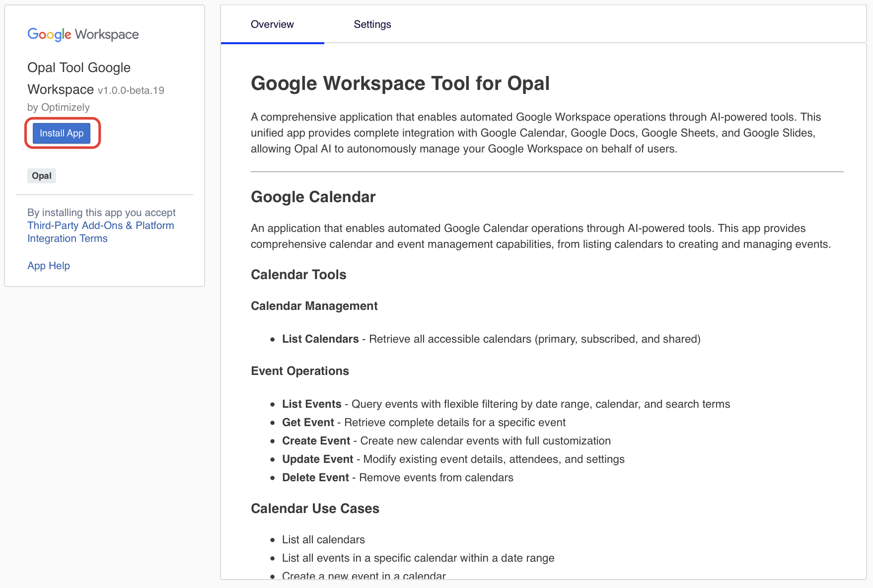Open Third-Party Add-Ons & Platform Integration Terms link

pos(101,232)
